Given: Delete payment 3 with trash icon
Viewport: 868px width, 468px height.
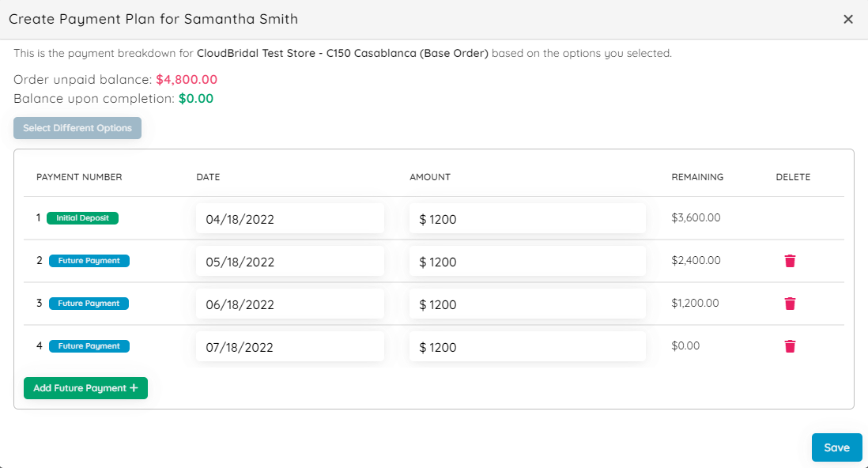Looking at the screenshot, I should (x=790, y=304).
